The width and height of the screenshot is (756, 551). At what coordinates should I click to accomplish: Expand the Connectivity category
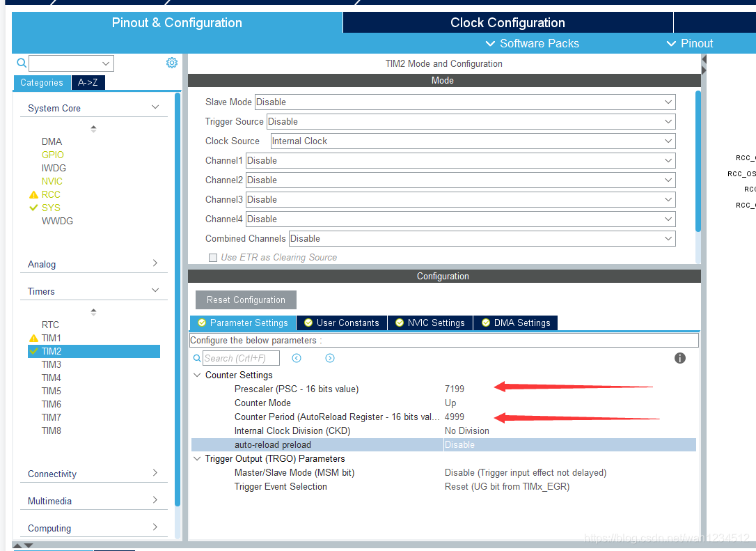[93, 474]
